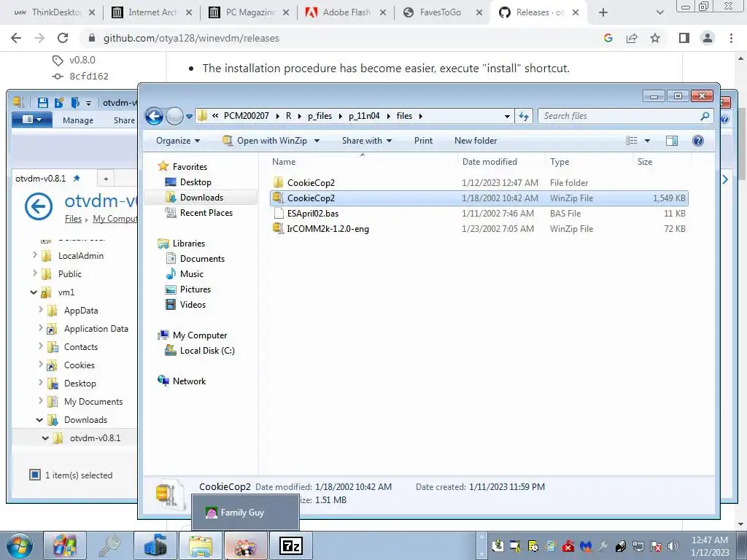Click volume speaker icon in system tray
This screenshot has height=560, width=747.
pyautogui.click(x=673, y=546)
